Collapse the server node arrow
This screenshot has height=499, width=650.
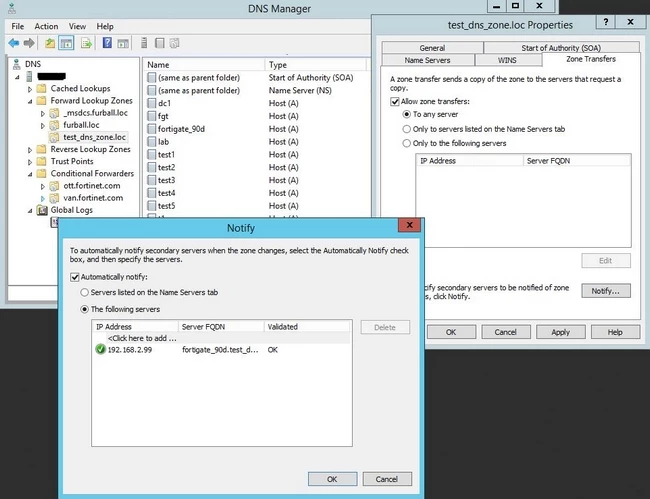(17, 77)
